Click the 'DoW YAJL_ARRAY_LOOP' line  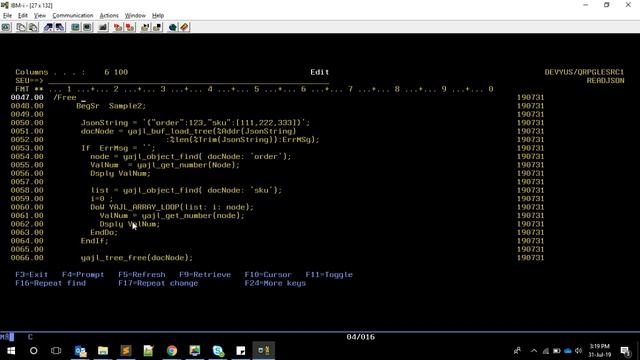pos(172,207)
